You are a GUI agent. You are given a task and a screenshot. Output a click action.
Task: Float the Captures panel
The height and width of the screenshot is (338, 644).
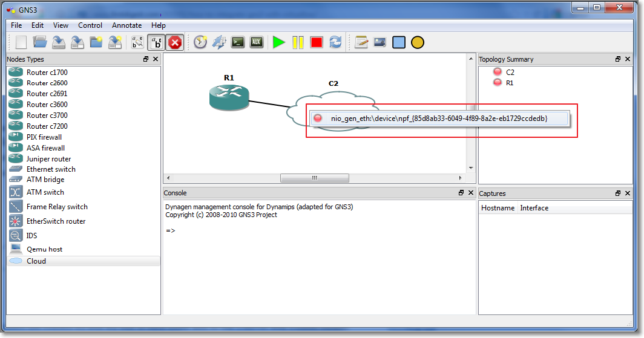point(618,193)
